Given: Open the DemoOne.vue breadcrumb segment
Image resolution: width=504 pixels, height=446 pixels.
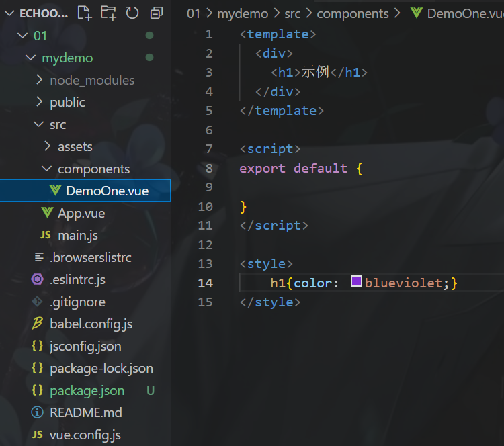Looking at the screenshot, I should pos(466,14).
